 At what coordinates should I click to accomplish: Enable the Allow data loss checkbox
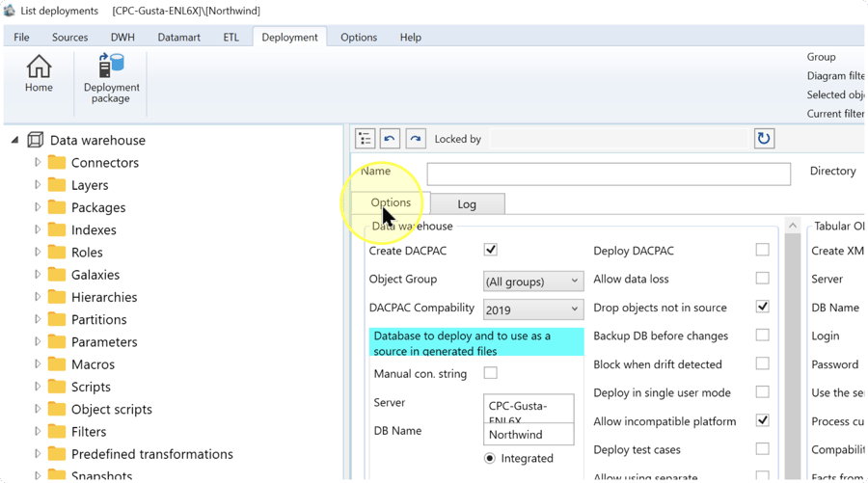[762, 278]
